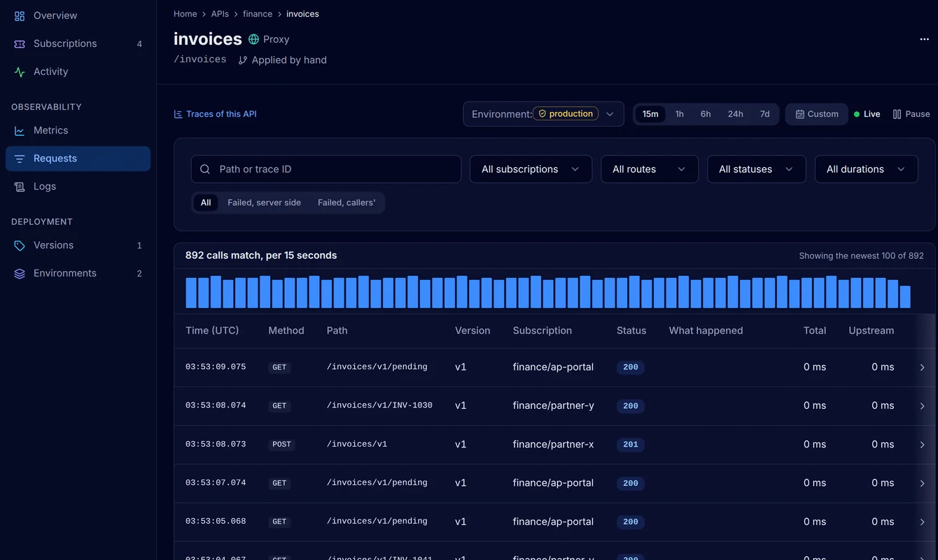Click the 201 status badge
This screenshot has width=938, height=560.
coord(631,444)
